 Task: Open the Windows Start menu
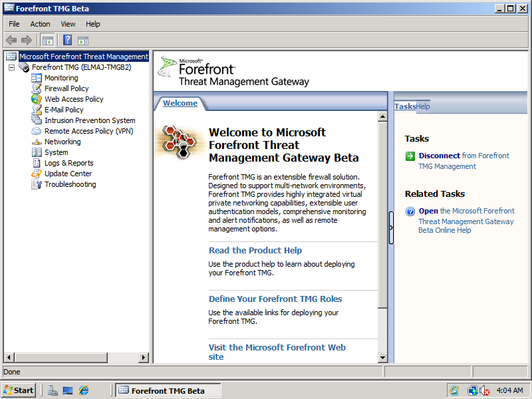point(19,390)
